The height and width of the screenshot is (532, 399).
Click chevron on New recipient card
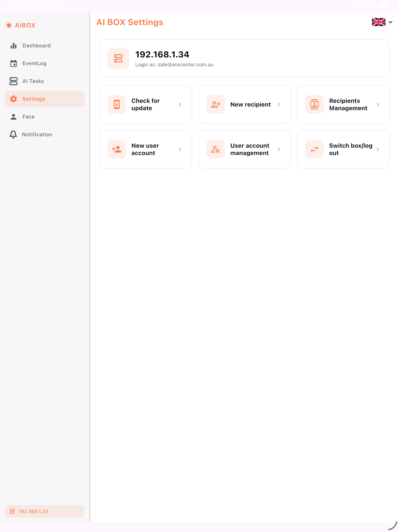pos(279,104)
